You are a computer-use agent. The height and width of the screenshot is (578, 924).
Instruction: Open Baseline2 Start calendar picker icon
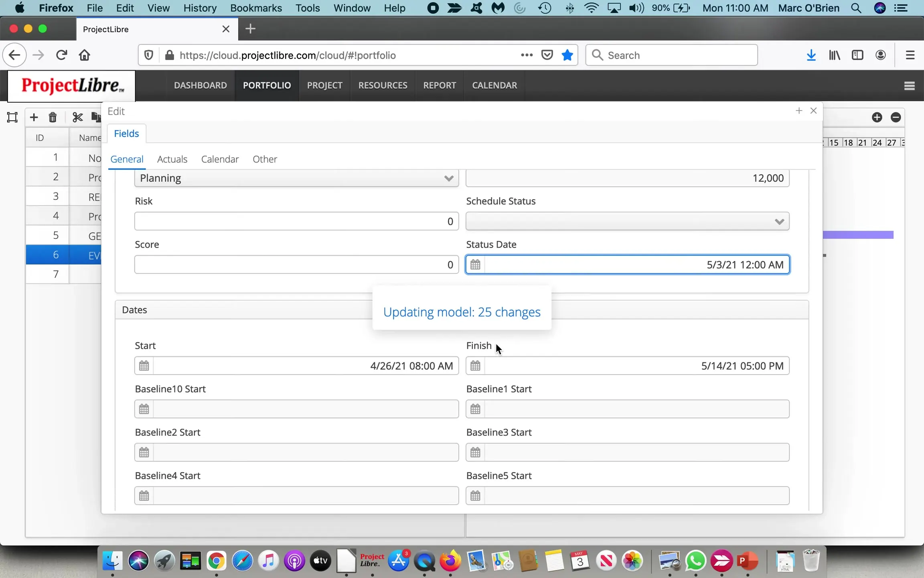[x=144, y=452]
